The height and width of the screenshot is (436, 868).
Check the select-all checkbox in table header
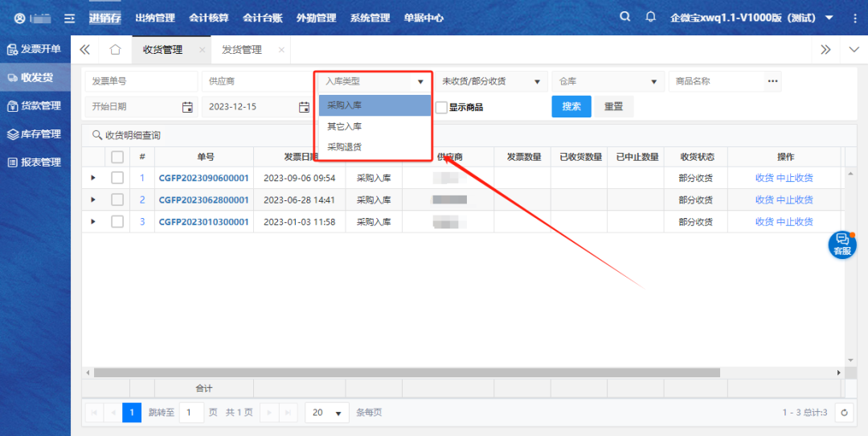click(x=117, y=157)
